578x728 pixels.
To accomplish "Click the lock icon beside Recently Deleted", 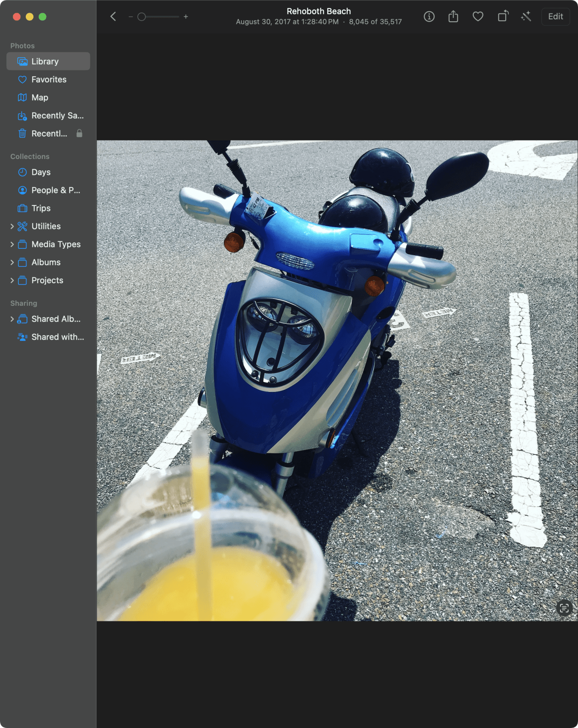I will pyautogui.click(x=79, y=133).
